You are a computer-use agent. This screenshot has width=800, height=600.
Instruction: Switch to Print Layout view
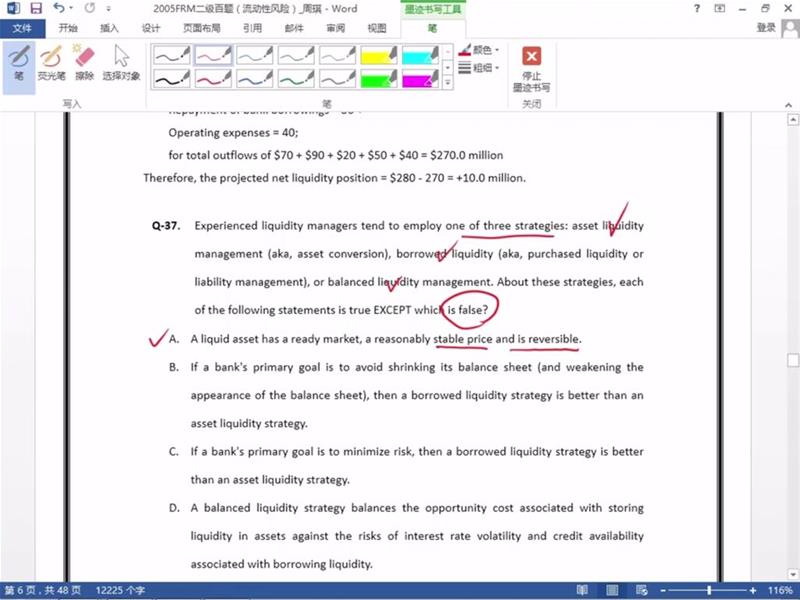tap(612, 590)
